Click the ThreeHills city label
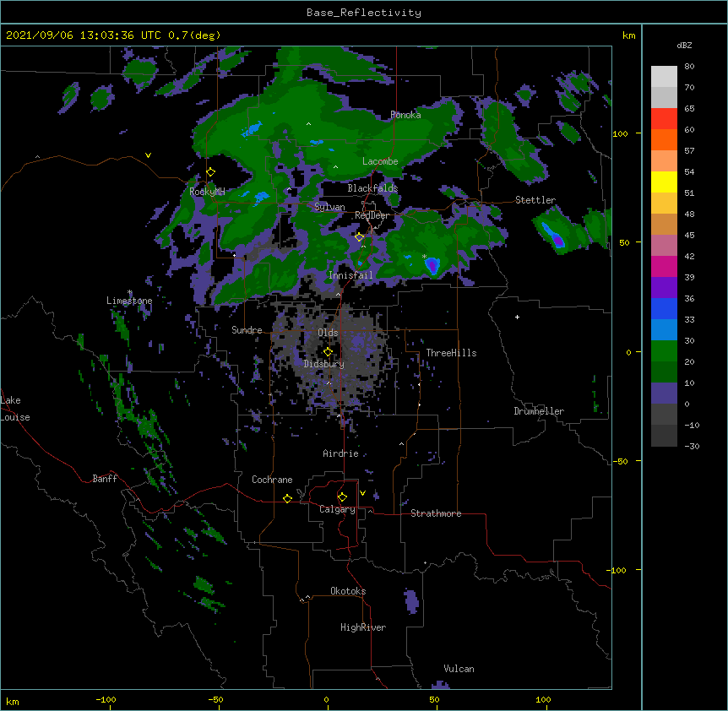This screenshot has width=728, height=711. pos(451,353)
